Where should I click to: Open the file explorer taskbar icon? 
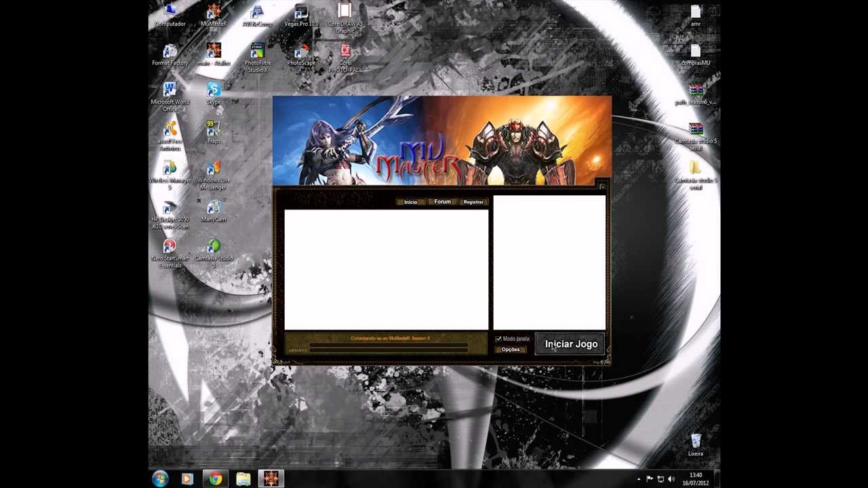pyautogui.click(x=243, y=479)
